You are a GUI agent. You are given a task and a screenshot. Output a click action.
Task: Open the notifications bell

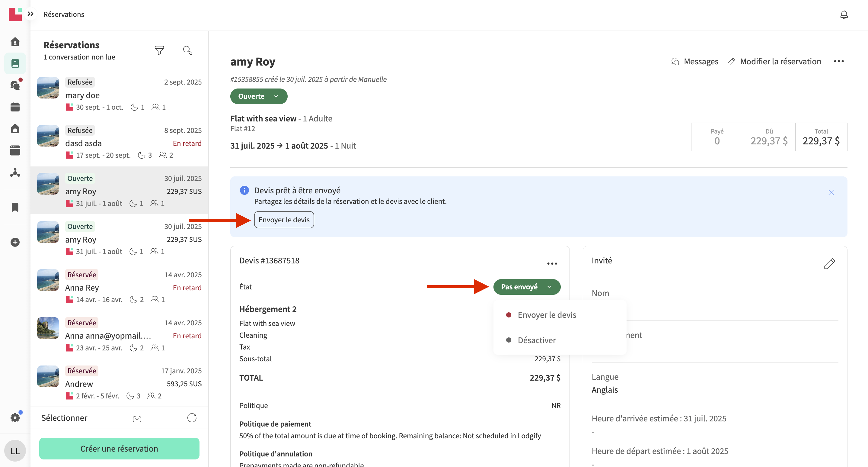pyautogui.click(x=844, y=15)
